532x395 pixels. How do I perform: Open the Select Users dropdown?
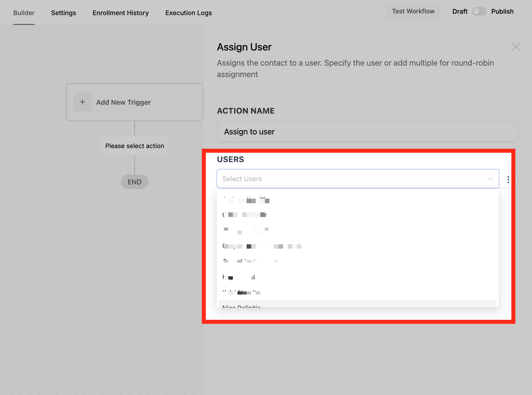[358, 179]
